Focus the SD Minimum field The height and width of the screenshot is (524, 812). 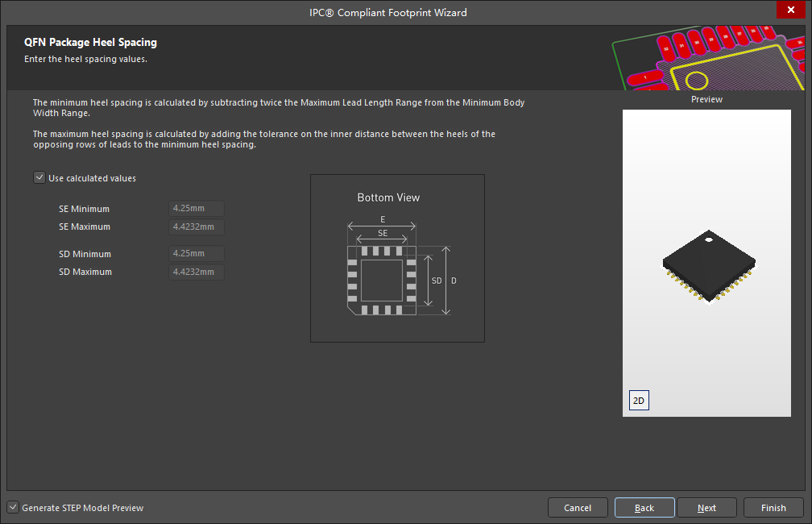pyautogui.click(x=195, y=253)
